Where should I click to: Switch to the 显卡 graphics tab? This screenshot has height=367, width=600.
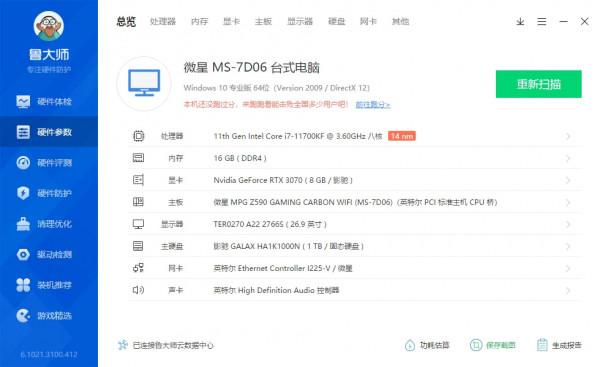(x=232, y=21)
